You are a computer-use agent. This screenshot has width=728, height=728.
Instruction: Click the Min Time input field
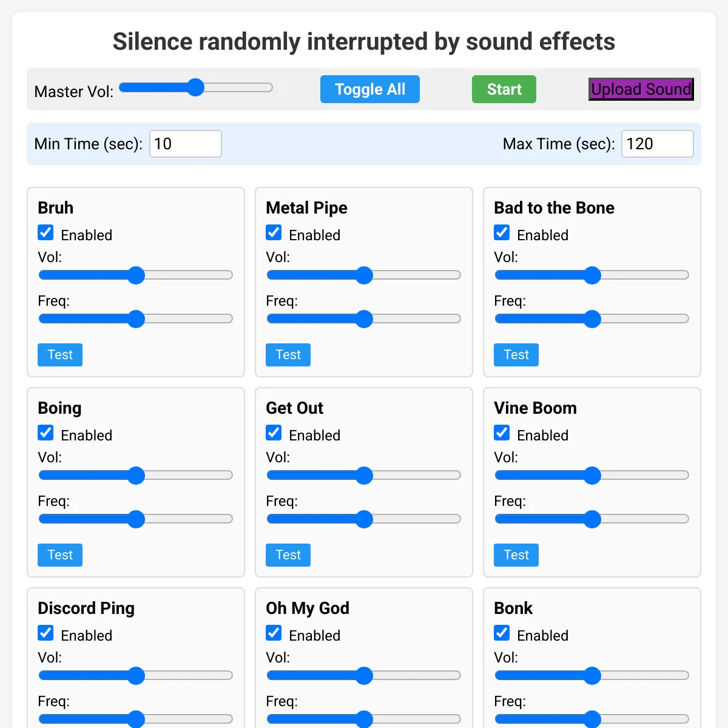(x=185, y=144)
